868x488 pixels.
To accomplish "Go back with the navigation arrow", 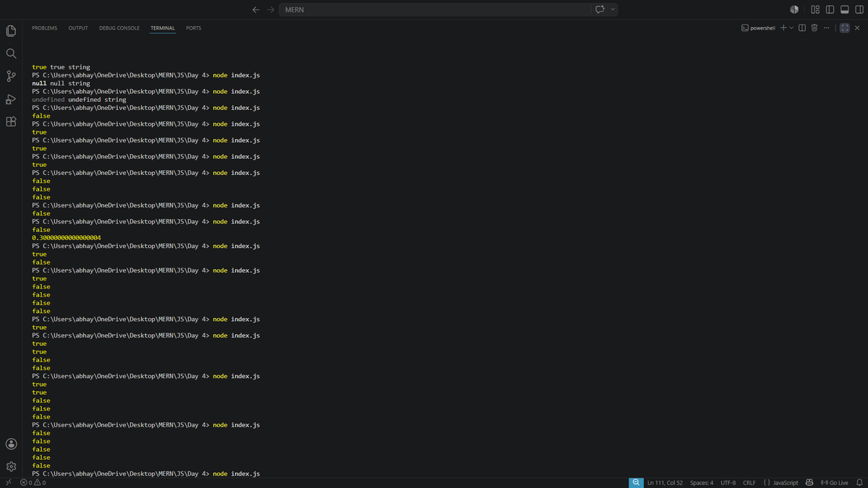I will coord(256,9).
